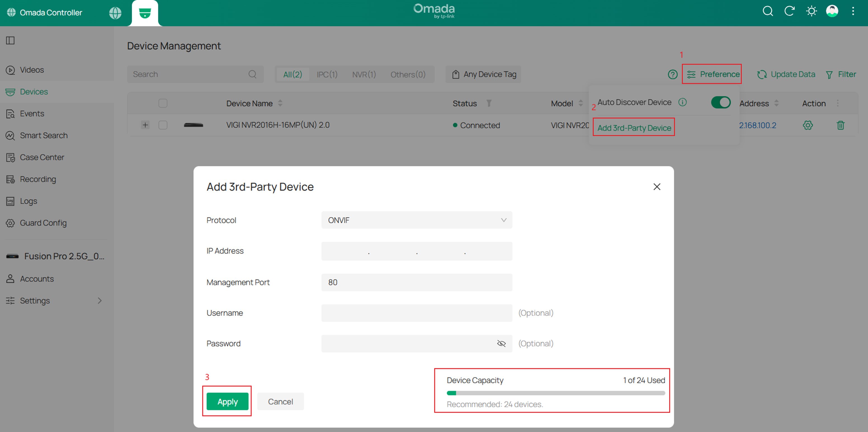The image size is (868, 432).
Task: Open Devices in the sidebar
Action: point(56,92)
